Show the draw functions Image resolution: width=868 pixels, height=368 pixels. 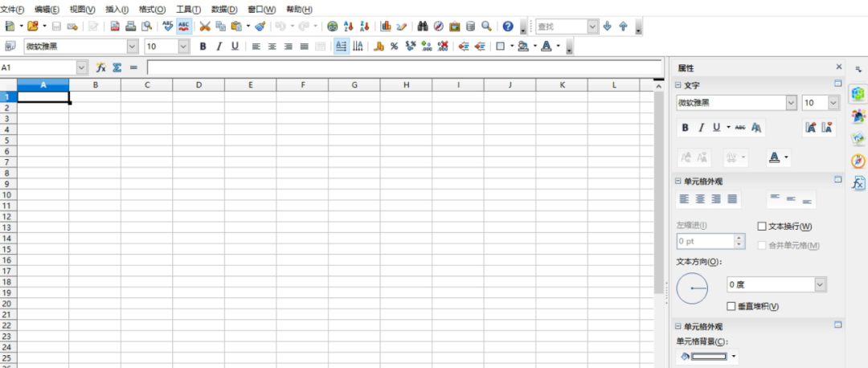pyautogui.click(x=401, y=26)
